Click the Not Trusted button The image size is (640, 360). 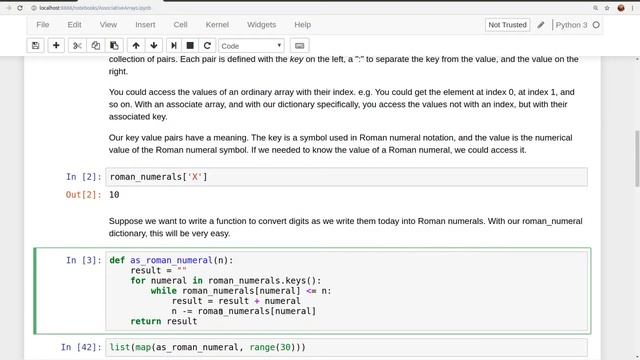507,25
